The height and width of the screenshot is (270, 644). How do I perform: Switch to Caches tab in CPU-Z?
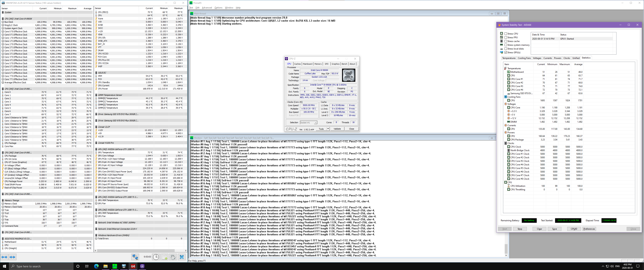297,64
